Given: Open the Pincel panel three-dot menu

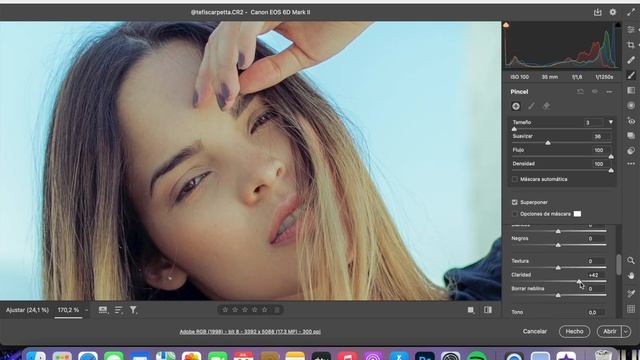Looking at the screenshot, I should point(609,92).
